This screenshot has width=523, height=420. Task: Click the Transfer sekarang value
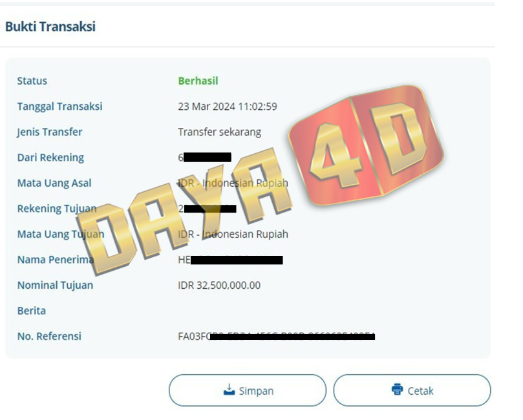click(x=219, y=132)
